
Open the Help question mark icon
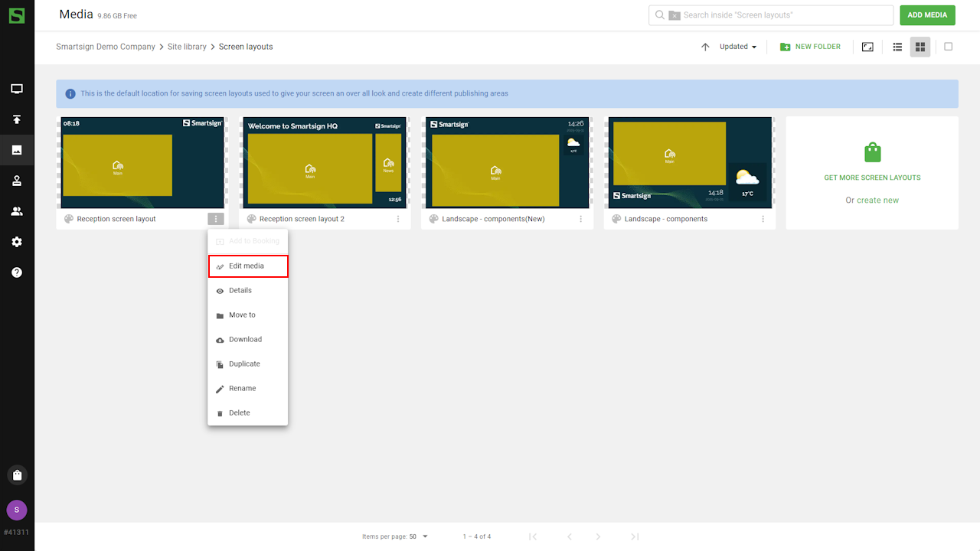pyautogui.click(x=17, y=272)
